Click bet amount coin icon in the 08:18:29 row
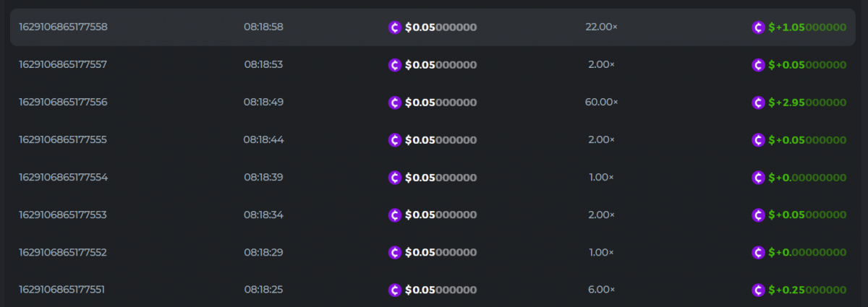Image resolution: width=868 pixels, height=307 pixels. [x=395, y=253]
